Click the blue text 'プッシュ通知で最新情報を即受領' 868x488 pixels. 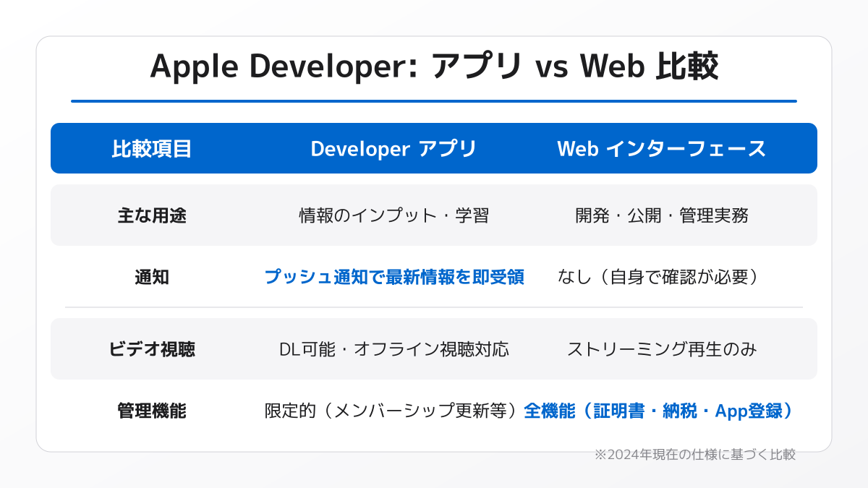(394, 277)
